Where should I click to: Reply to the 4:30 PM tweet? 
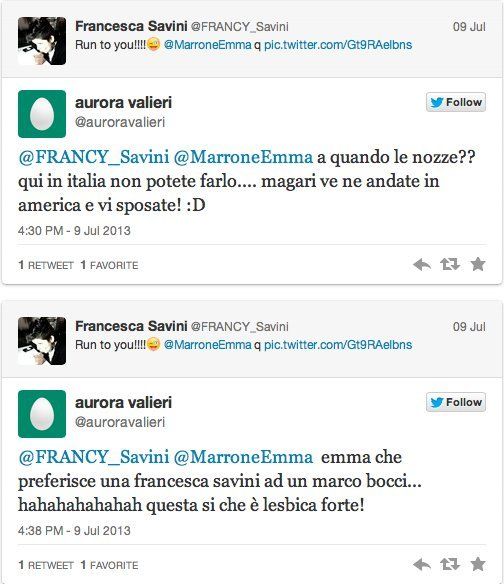click(422, 264)
